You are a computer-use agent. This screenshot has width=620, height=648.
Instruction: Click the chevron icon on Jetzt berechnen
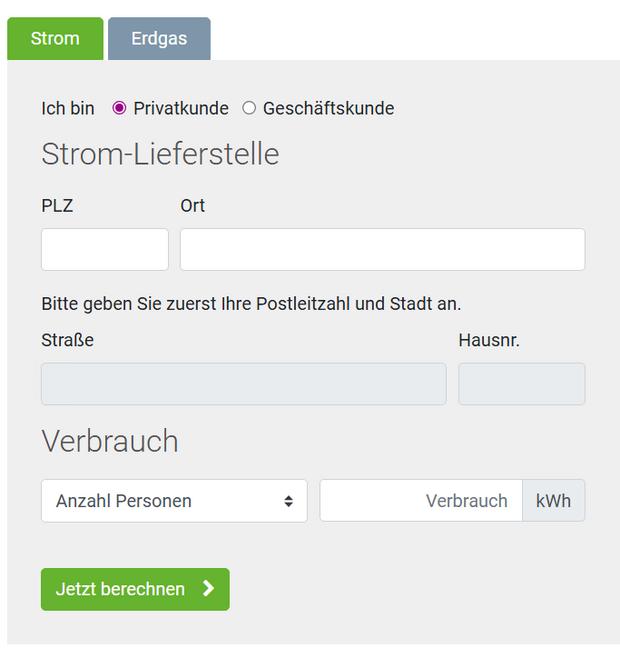click(208, 589)
